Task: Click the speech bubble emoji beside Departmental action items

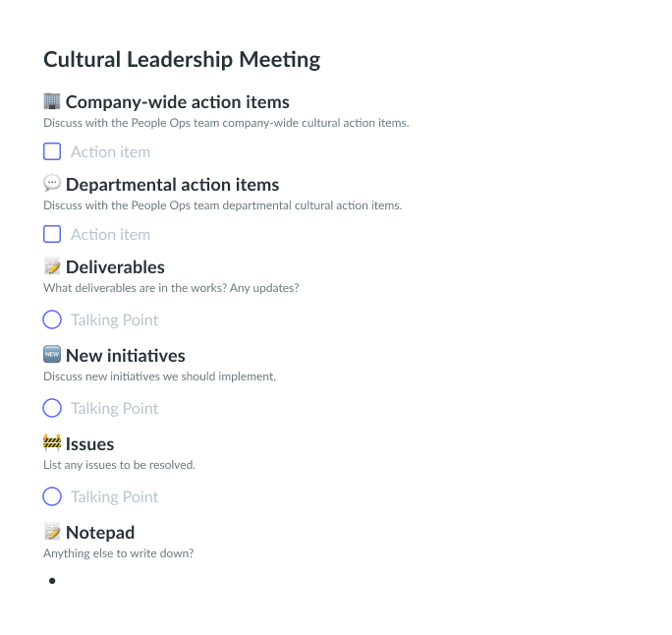Action: click(x=52, y=184)
